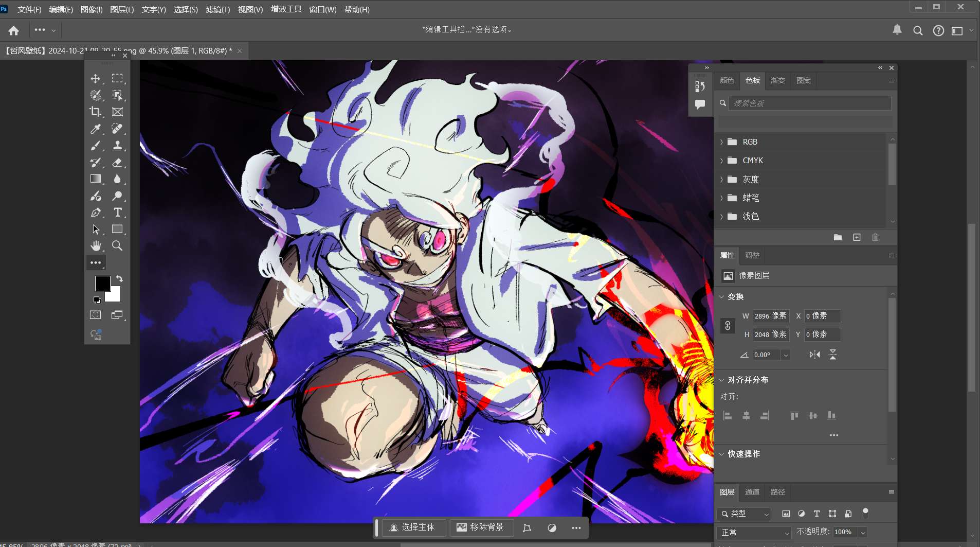
Task: Select the History Brush tool
Action: coord(96,162)
